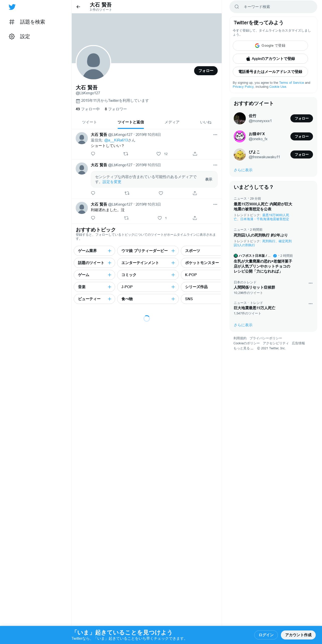
Task: Share the 利確遅れました tweet
Action: point(195,218)
